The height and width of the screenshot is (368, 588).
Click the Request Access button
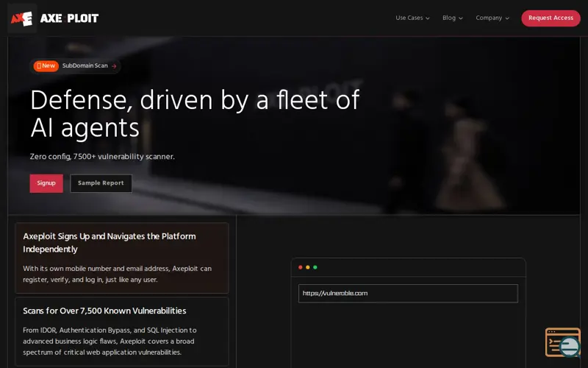click(551, 18)
